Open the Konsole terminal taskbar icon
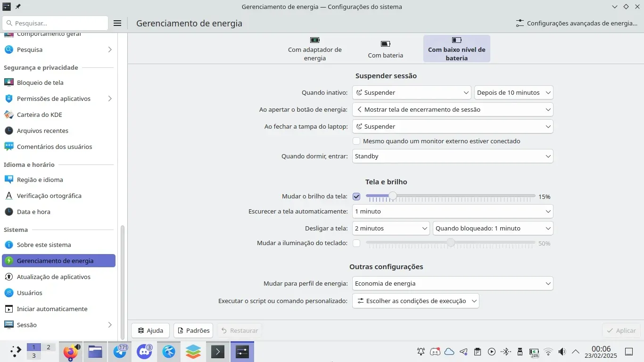Screen dimensions: 644x362 coord(218,352)
